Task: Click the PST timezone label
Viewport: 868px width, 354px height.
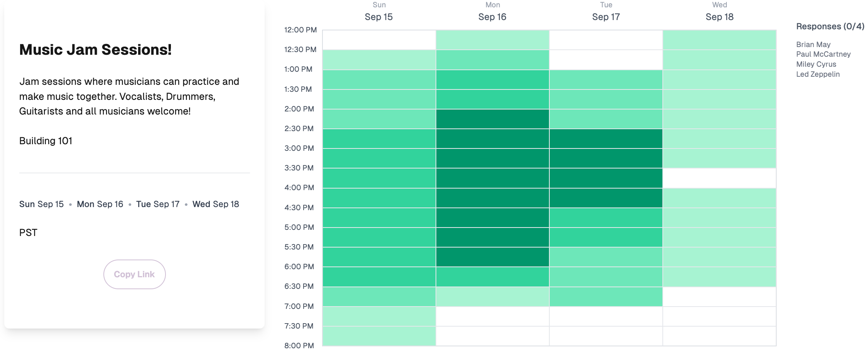Action: 28,233
